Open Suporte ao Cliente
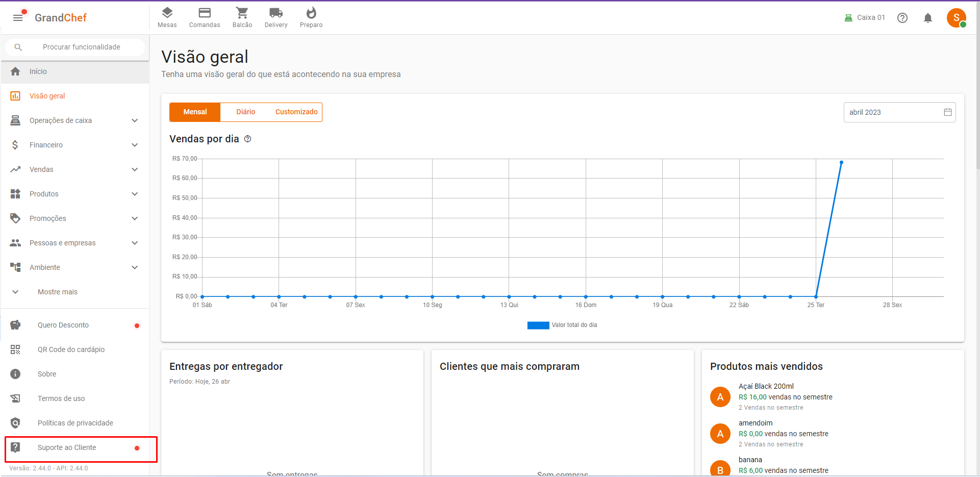This screenshot has height=477, width=980. [x=67, y=448]
